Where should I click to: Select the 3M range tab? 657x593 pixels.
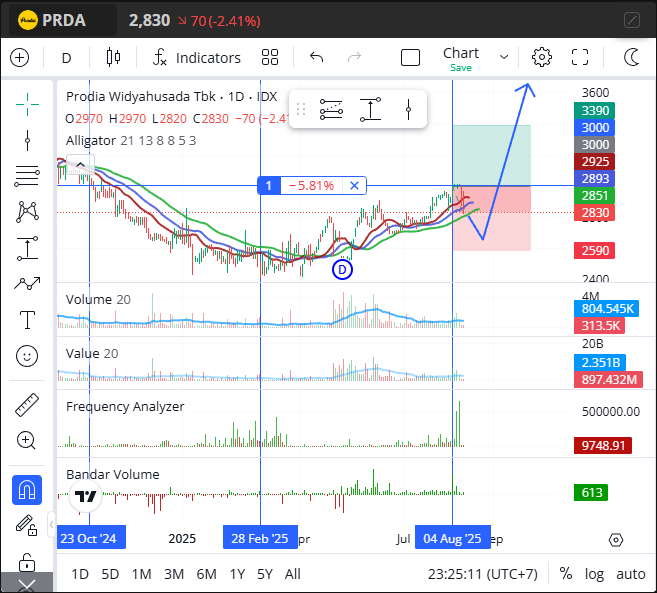(173, 574)
